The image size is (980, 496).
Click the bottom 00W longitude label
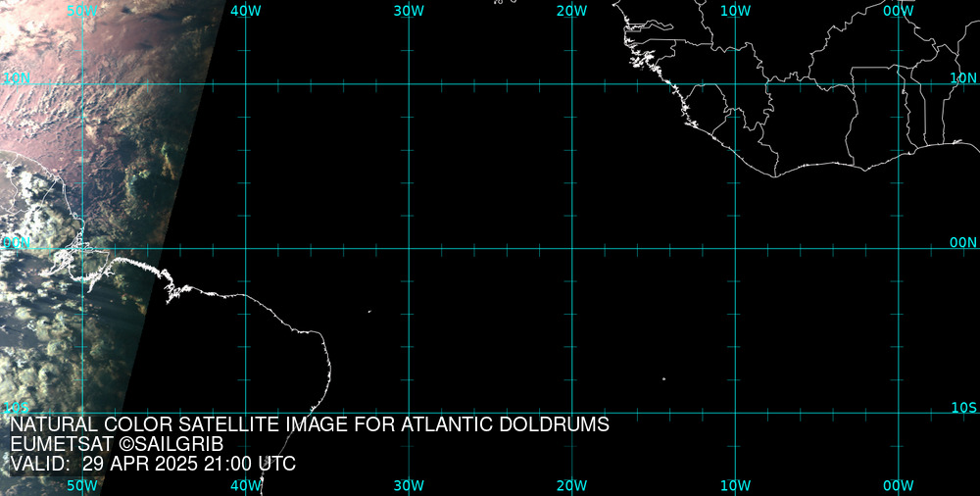[x=899, y=485]
